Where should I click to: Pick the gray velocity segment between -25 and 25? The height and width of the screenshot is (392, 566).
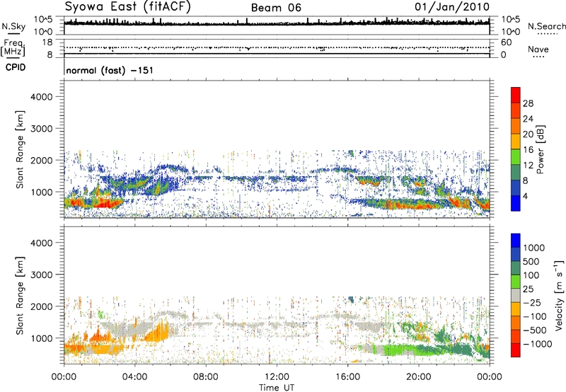click(516, 295)
